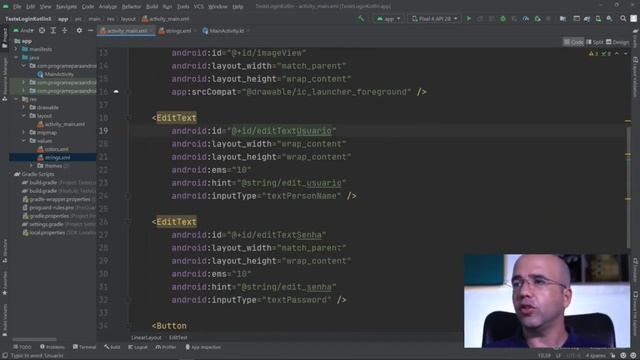Select MainActivity in the project tree
Image resolution: width=640 pixels, height=360 pixels.
(55, 74)
